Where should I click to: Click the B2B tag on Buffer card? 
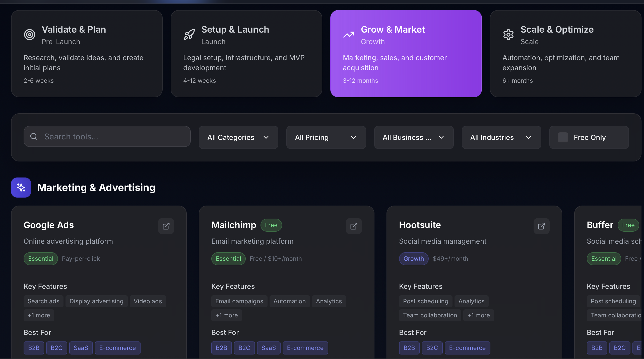[x=597, y=348]
